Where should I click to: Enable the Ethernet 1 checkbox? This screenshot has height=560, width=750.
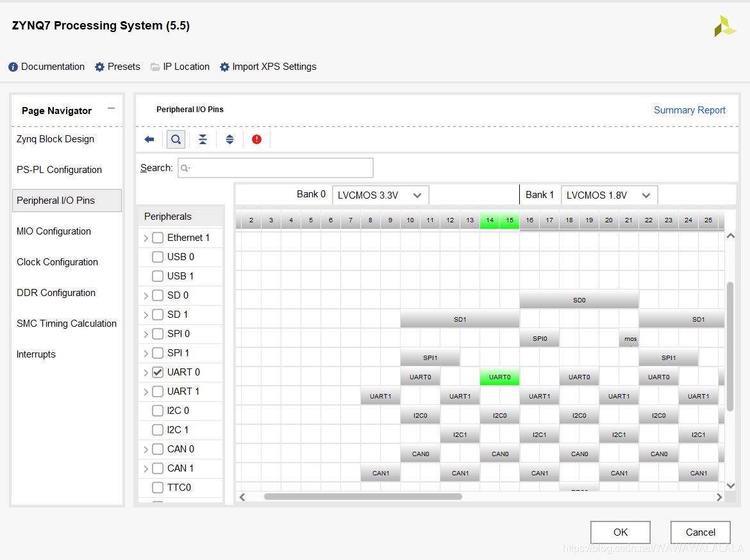157,238
